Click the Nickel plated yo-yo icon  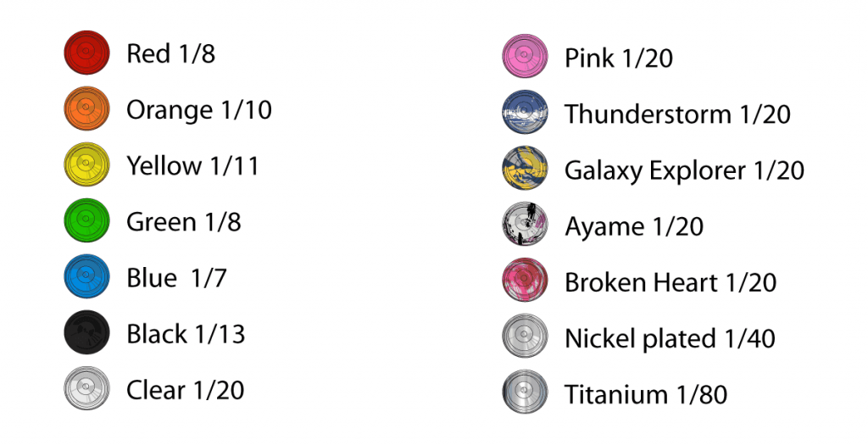[525, 337]
